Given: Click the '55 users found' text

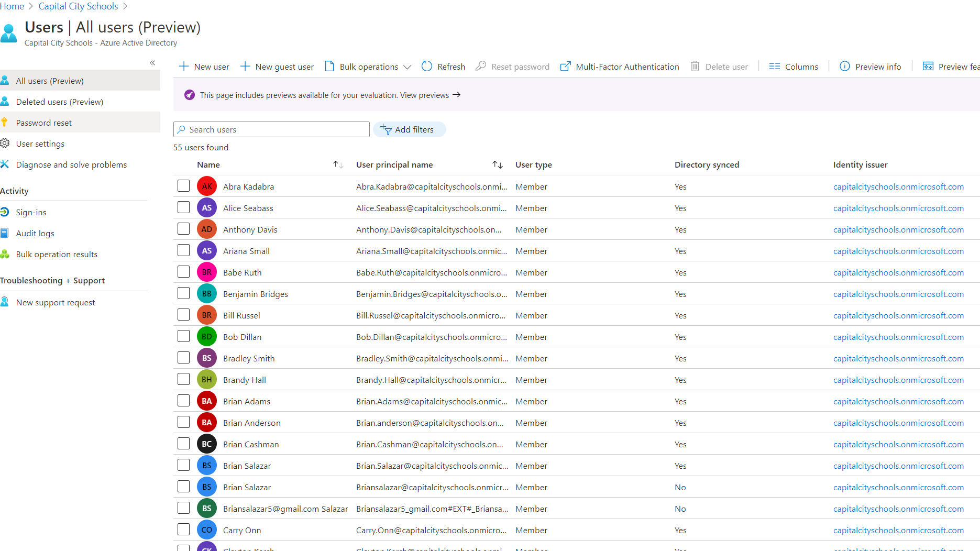Looking at the screenshot, I should point(201,147).
